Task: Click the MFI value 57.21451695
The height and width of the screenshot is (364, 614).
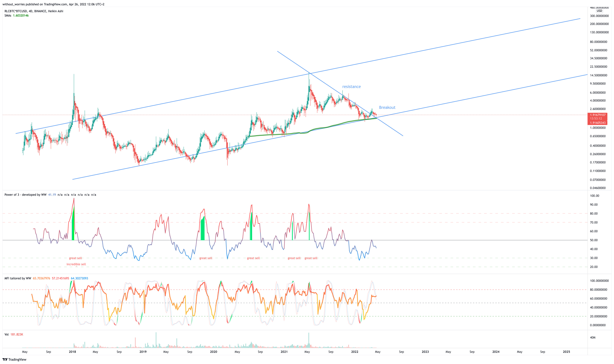Action: click(60, 278)
